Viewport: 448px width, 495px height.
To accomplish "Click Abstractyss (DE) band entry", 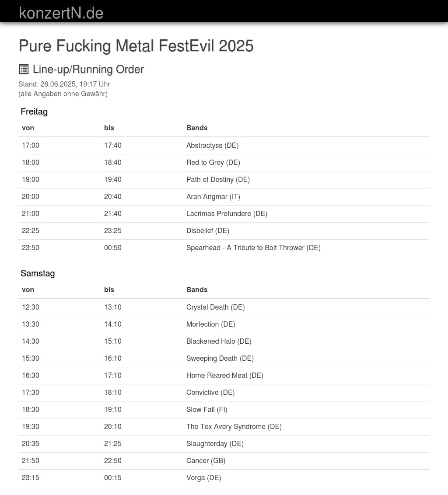I will [x=212, y=146].
